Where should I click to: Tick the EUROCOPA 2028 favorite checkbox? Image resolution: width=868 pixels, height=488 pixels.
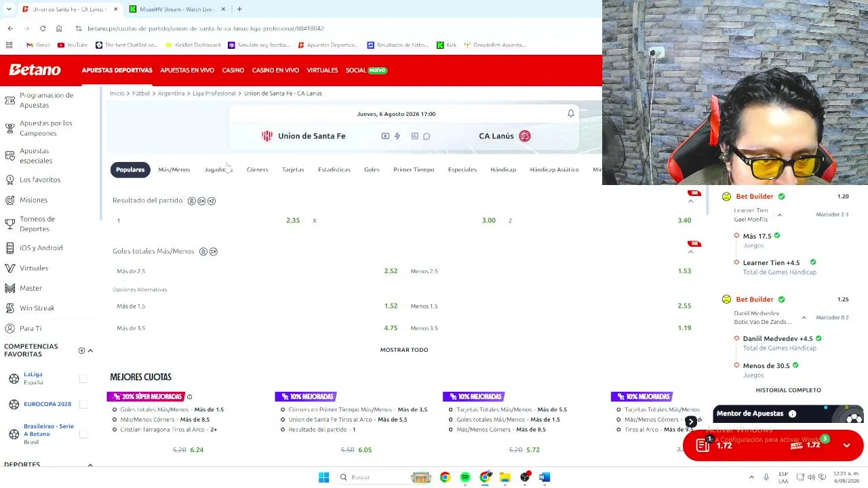tap(83, 404)
